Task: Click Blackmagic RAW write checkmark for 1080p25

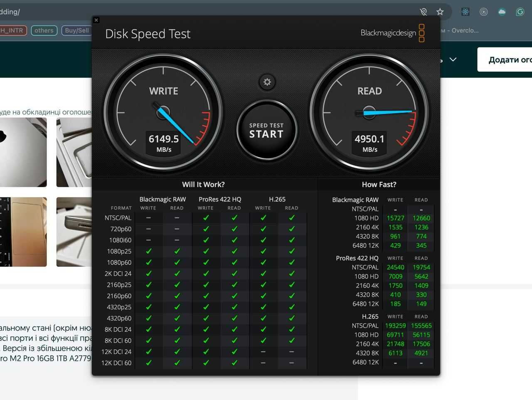Action: pos(149,251)
